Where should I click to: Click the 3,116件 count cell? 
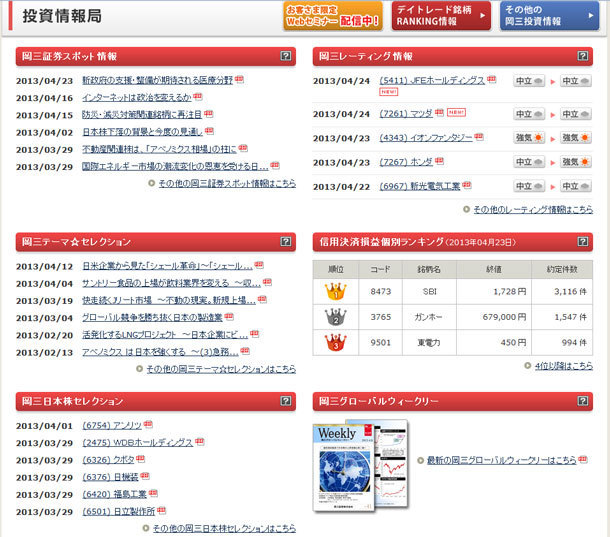tap(562, 291)
